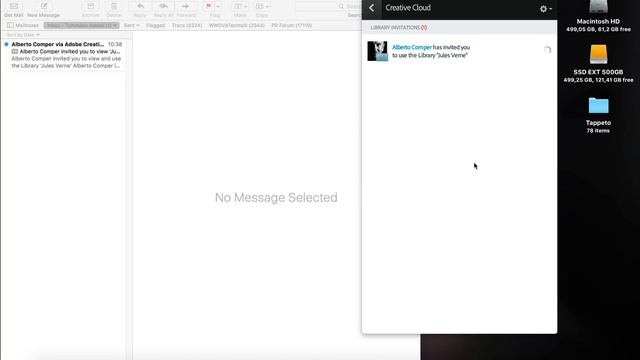
Task: Compose with the New Message icon
Action: point(44,6)
